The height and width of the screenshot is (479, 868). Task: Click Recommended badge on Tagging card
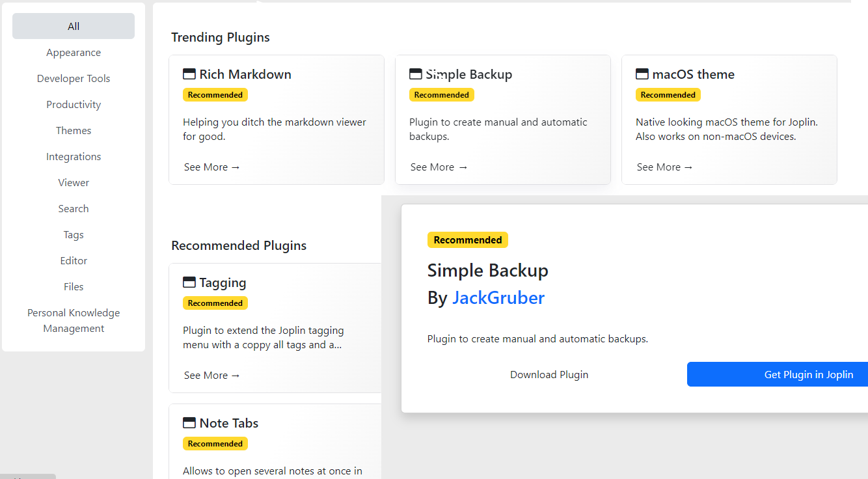[x=215, y=303]
